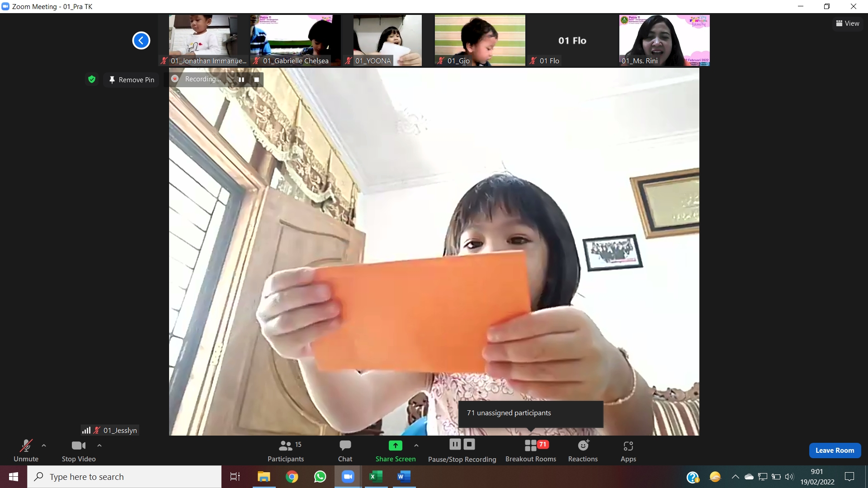Open Windows notification center
The width and height of the screenshot is (868, 488).
coord(849,477)
